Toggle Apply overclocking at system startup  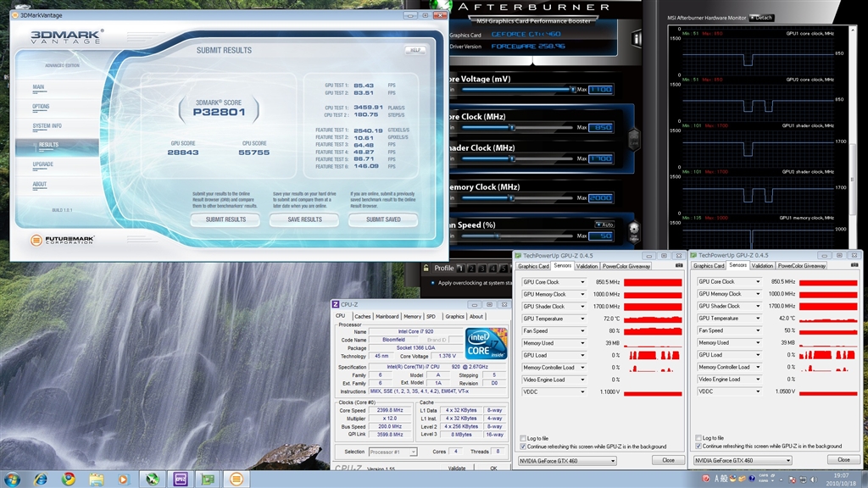(x=433, y=283)
